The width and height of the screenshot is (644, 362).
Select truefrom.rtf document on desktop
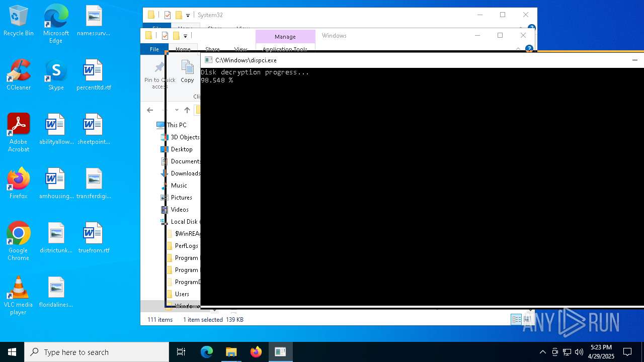click(94, 238)
